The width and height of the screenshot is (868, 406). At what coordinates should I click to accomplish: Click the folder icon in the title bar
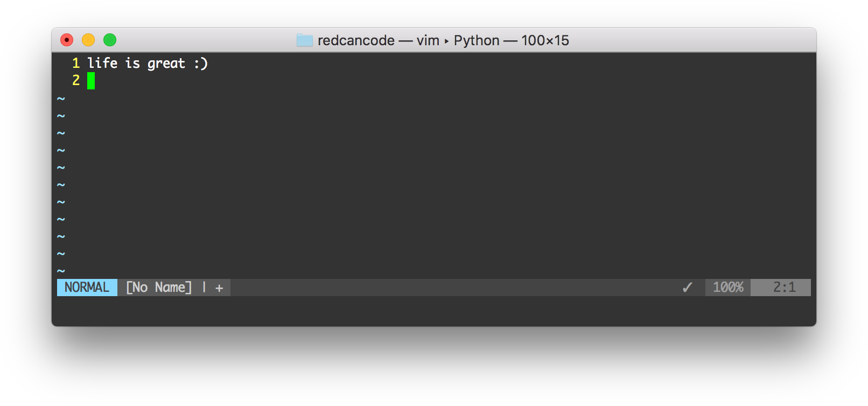click(x=304, y=40)
